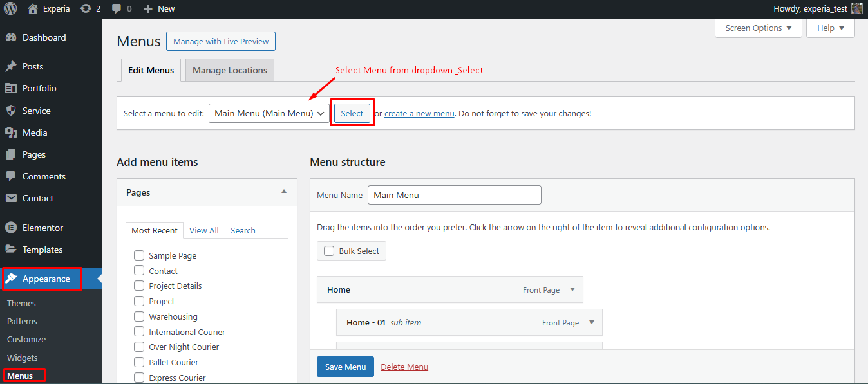Click the Save Menu button
Viewport: 868px width, 384px height.
coord(346,367)
